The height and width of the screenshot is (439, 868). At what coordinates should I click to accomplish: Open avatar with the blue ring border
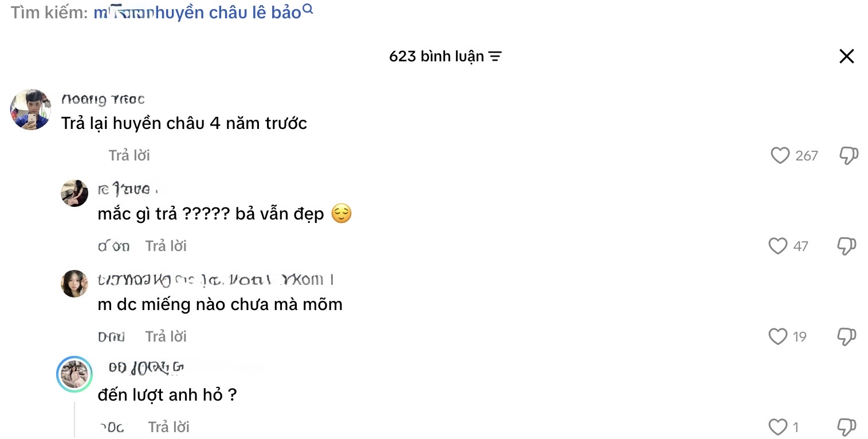pyautogui.click(x=74, y=374)
